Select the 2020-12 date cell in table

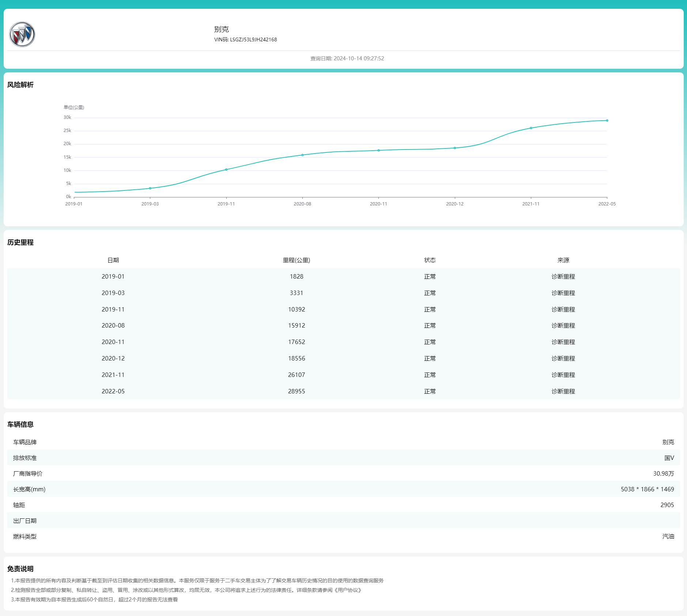(x=113, y=358)
